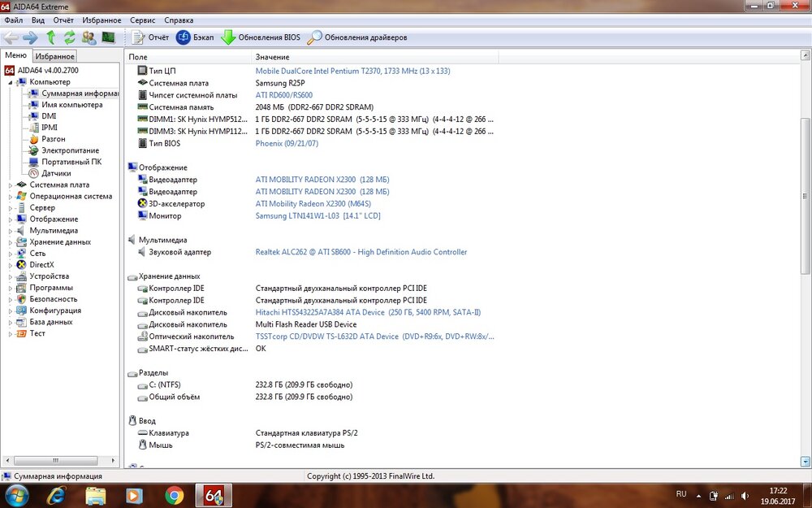Launch Internet Explorer from the taskbar

[x=55, y=496]
